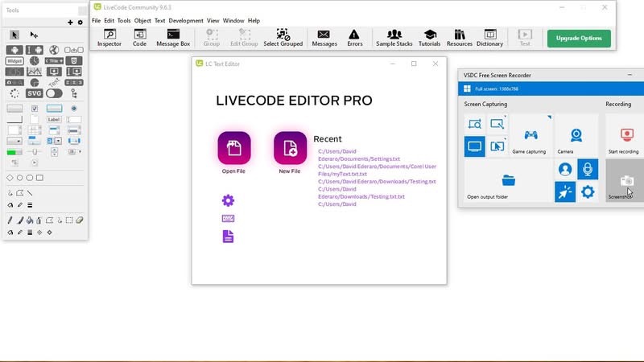Open the recent Settings.txt file link

pyautogui.click(x=359, y=155)
